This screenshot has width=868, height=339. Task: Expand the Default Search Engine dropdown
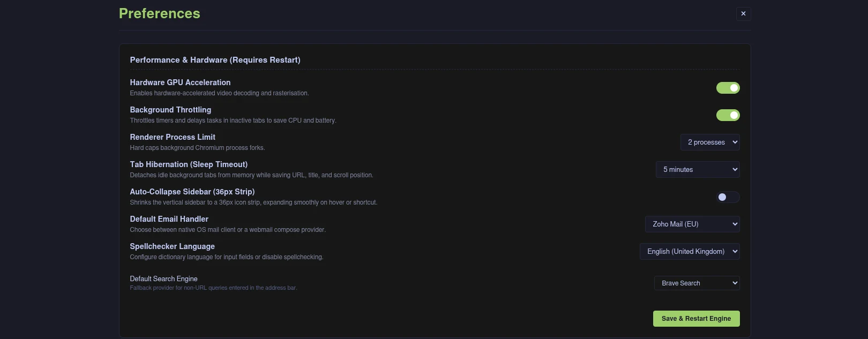[x=697, y=283]
